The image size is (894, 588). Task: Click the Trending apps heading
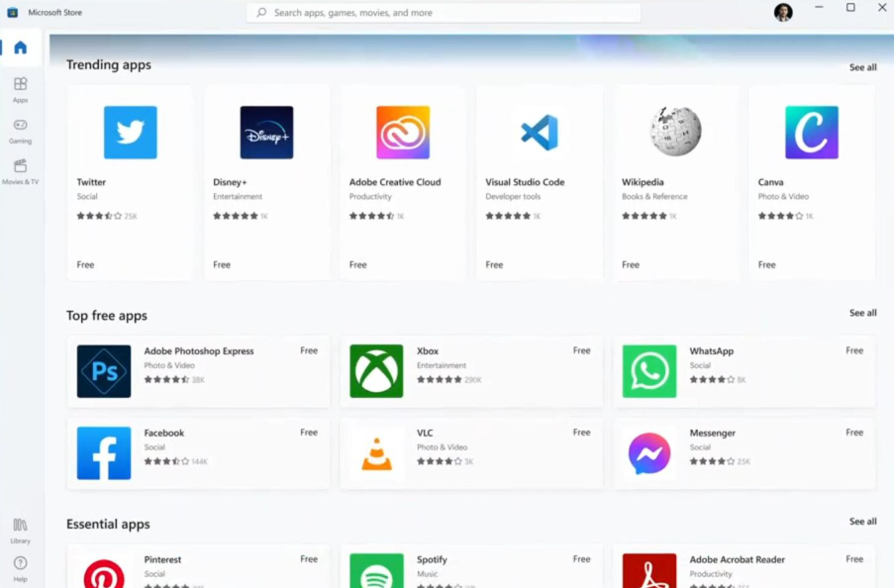pyautogui.click(x=109, y=64)
